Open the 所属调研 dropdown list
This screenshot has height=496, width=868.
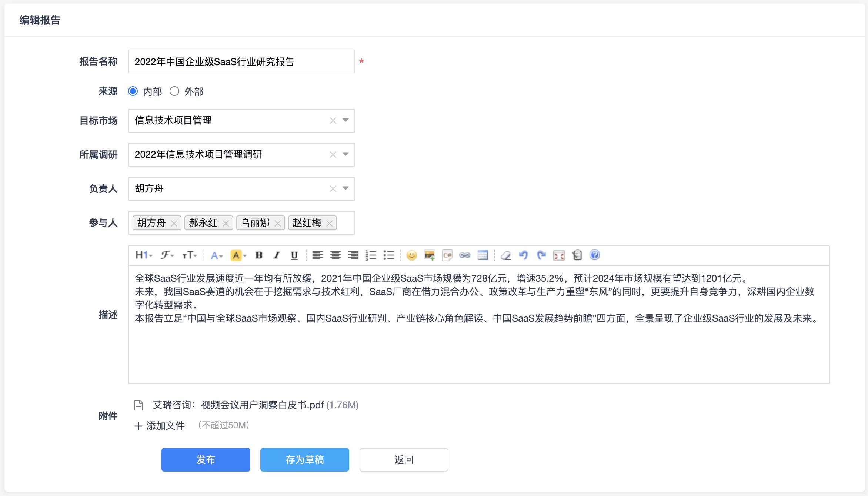click(x=345, y=154)
